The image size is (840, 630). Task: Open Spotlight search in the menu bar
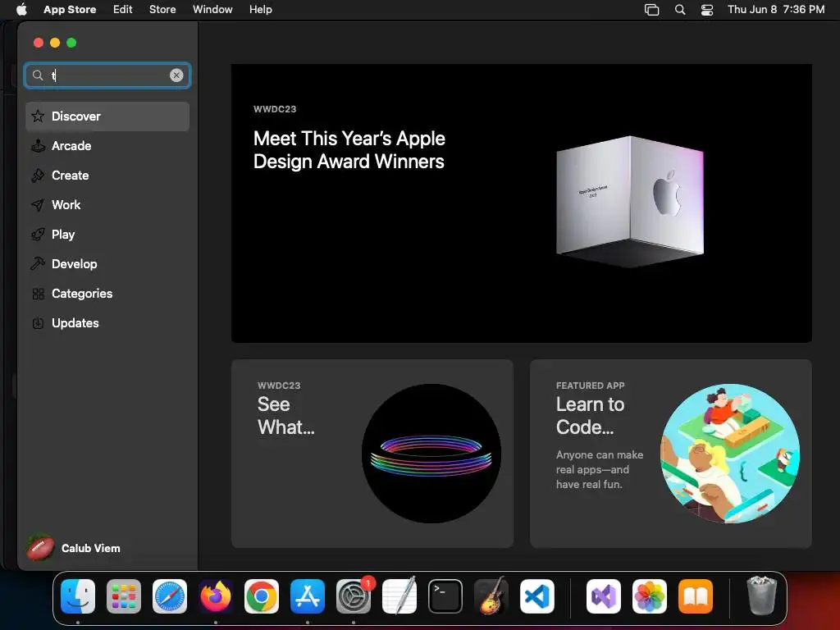680,9
